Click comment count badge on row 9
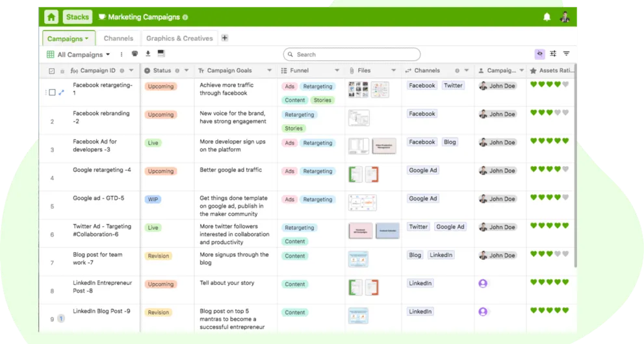The image size is (644, 344). tap(61, 318)
